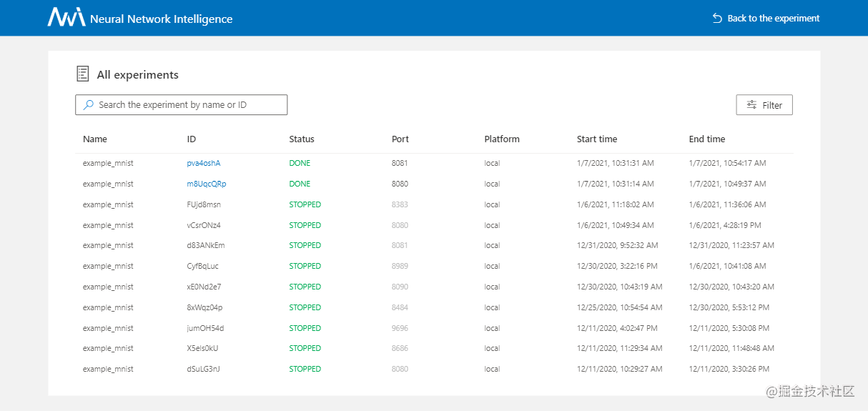The image size is (868, 411).
Task: Sort by the Status column header
Action: (302, 139)
